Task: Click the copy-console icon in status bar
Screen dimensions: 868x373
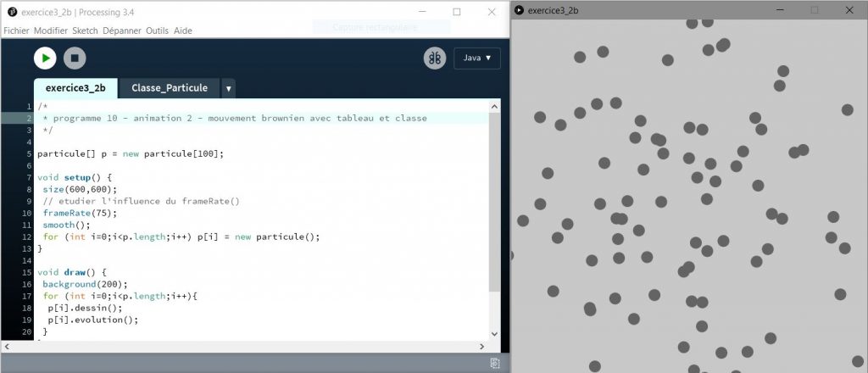Action: click(494, 364)
